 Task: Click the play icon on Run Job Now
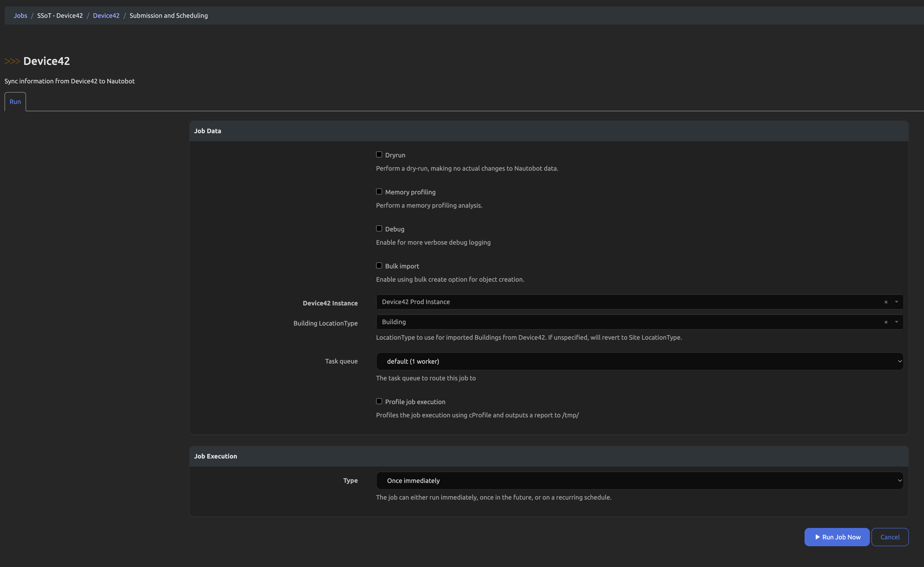[818, 537]
